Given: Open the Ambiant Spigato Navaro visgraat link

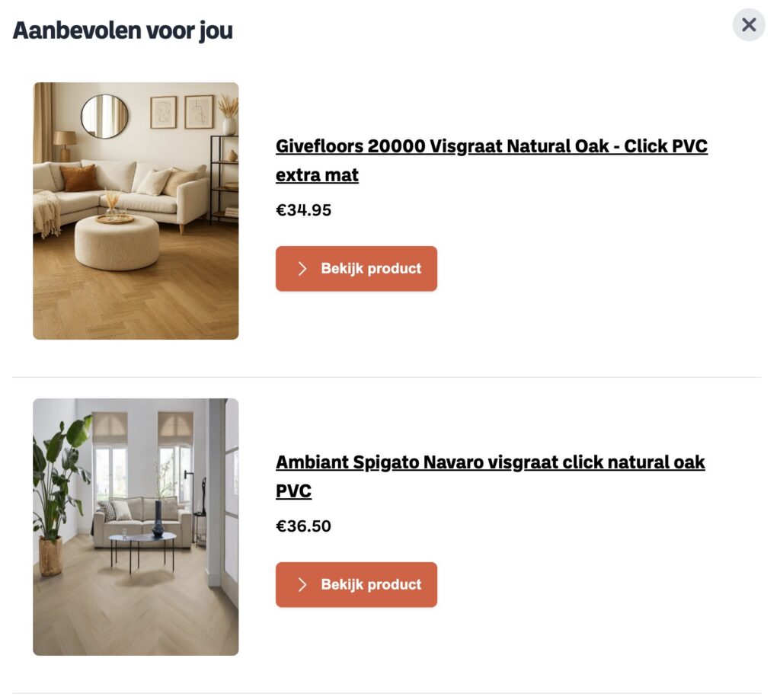Looking at the screenshot, I should (x=490, y=462).
